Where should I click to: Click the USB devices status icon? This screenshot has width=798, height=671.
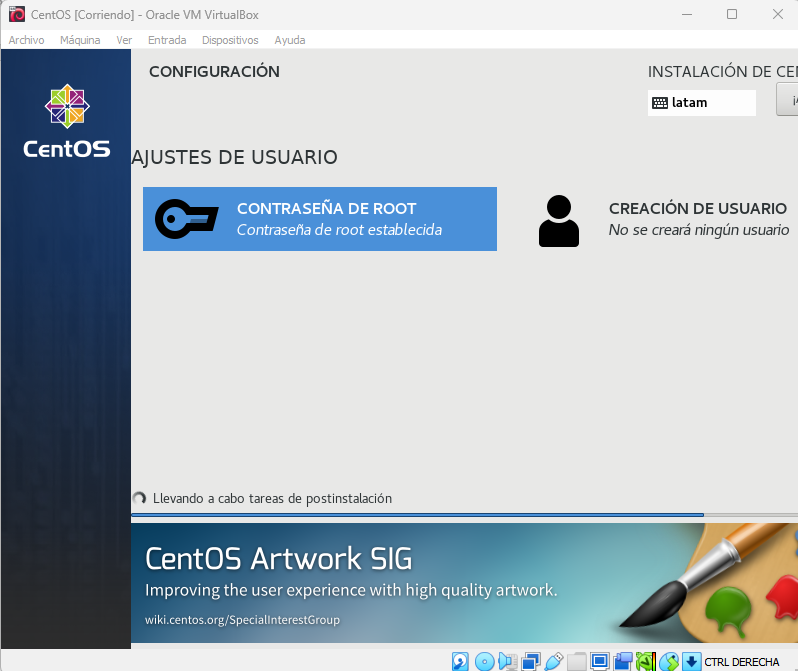coord(553,662)
